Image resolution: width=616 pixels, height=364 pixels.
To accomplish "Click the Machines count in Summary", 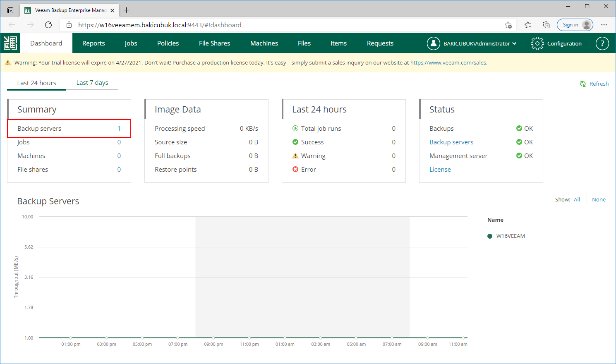I will click(119, 156).
